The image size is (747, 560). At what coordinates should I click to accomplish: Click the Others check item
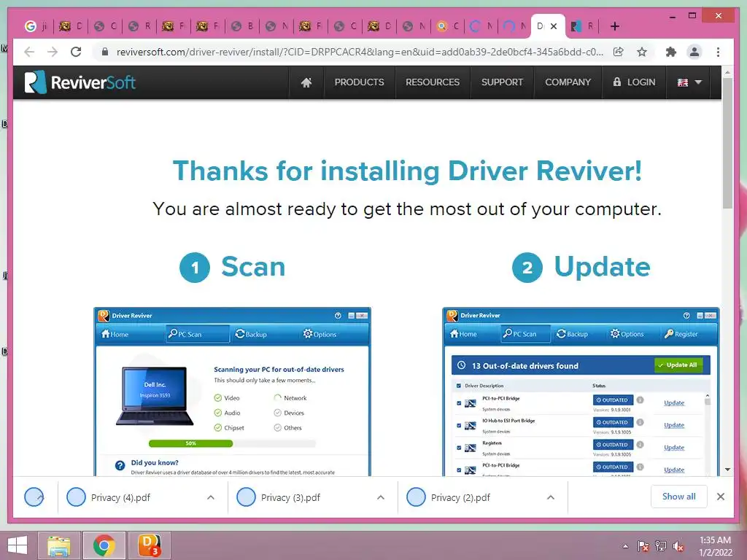287,427
